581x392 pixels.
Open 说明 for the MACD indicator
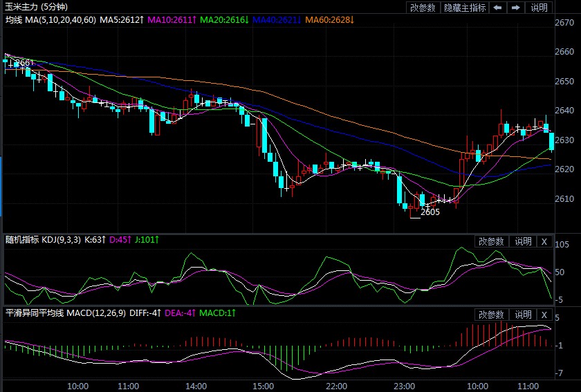click(x=522, y=315)
